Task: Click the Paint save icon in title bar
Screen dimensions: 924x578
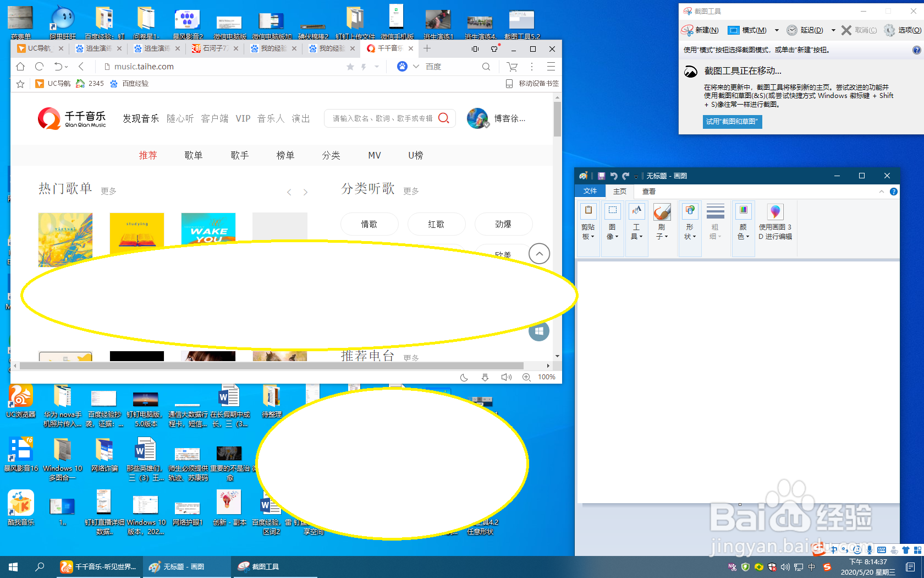Action: [x=601, y=176]
